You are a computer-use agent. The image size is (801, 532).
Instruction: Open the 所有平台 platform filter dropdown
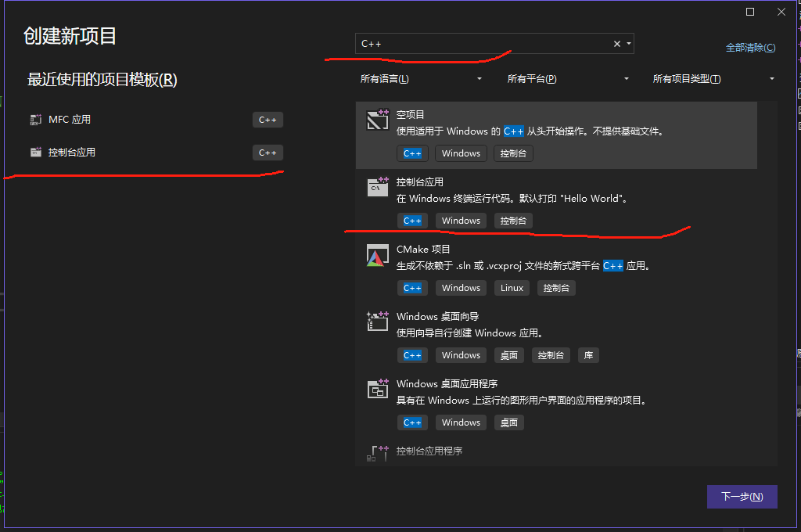point(568,79)
